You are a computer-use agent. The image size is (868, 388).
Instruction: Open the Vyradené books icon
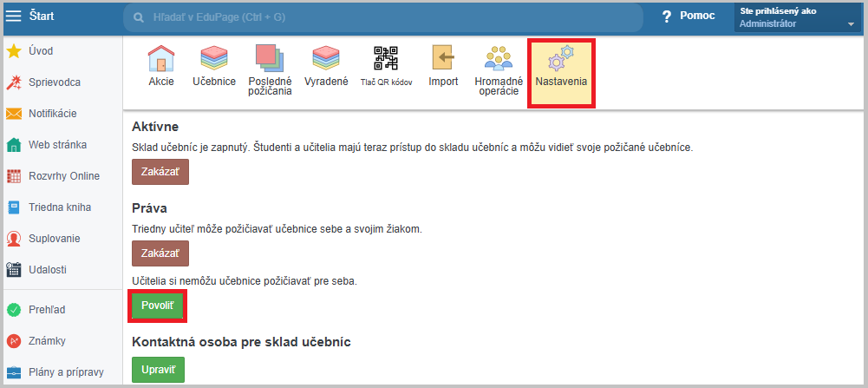pos(326,58)
